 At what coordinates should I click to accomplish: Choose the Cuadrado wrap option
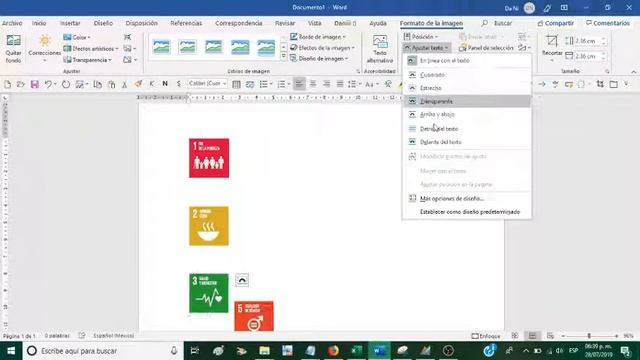click(x=467, y=75)
